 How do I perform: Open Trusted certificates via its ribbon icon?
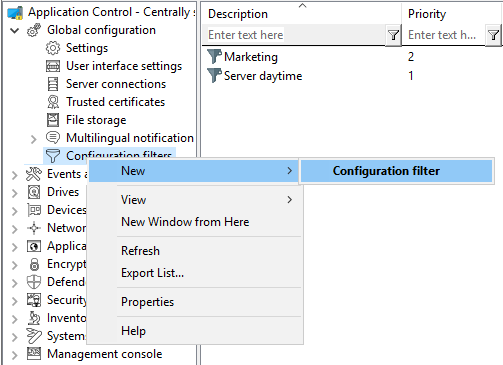pyautogui.click(x=53, y=102)
